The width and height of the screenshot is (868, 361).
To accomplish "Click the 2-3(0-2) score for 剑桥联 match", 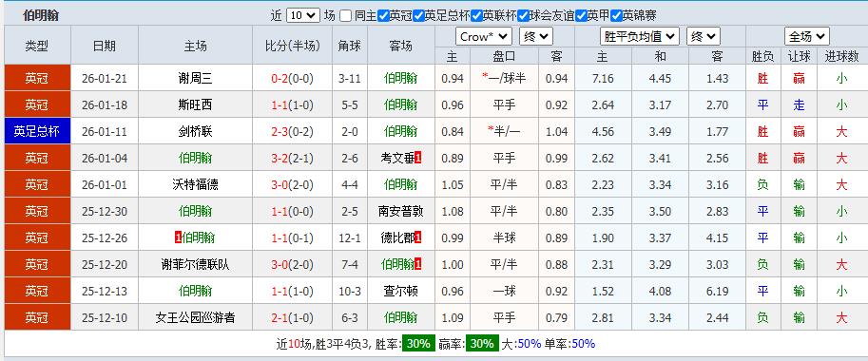I will click(292, 131).
